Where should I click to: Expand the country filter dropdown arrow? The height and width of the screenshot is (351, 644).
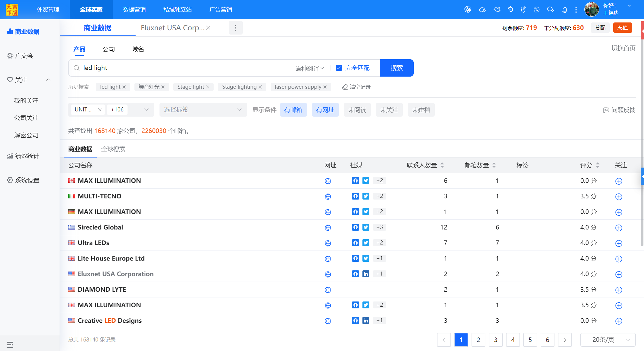click(x=146, y=110)
